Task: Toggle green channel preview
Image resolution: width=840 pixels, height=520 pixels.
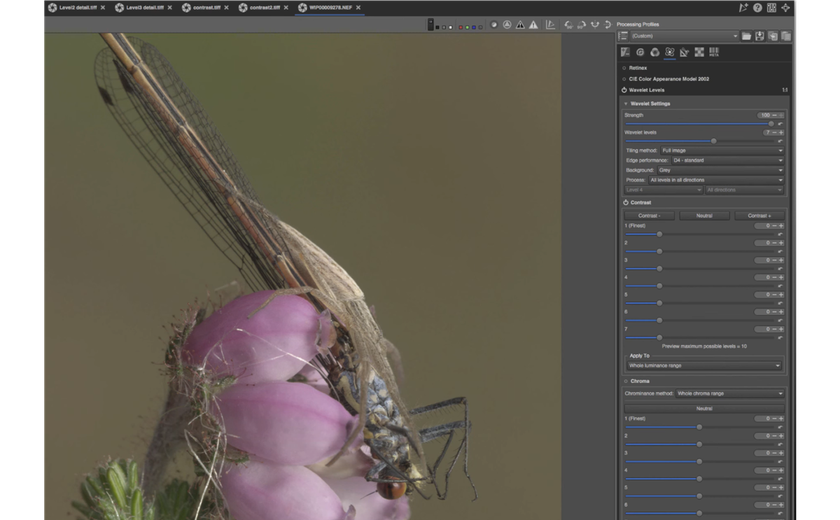Action: (x=467, y=27)
